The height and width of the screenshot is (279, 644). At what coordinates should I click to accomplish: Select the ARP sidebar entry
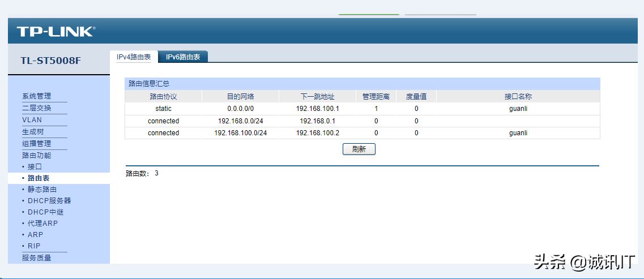pyautogui.click(x=35, y=235)
